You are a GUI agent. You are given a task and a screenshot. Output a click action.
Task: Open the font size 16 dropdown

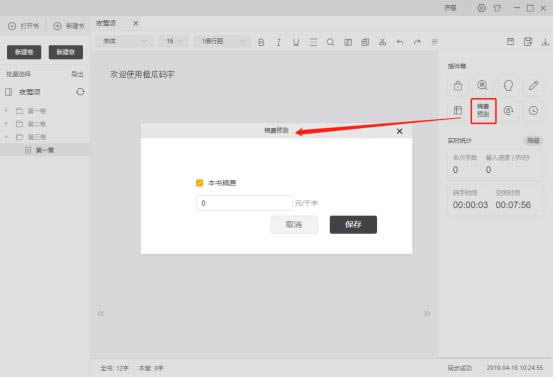pos(174,42)
